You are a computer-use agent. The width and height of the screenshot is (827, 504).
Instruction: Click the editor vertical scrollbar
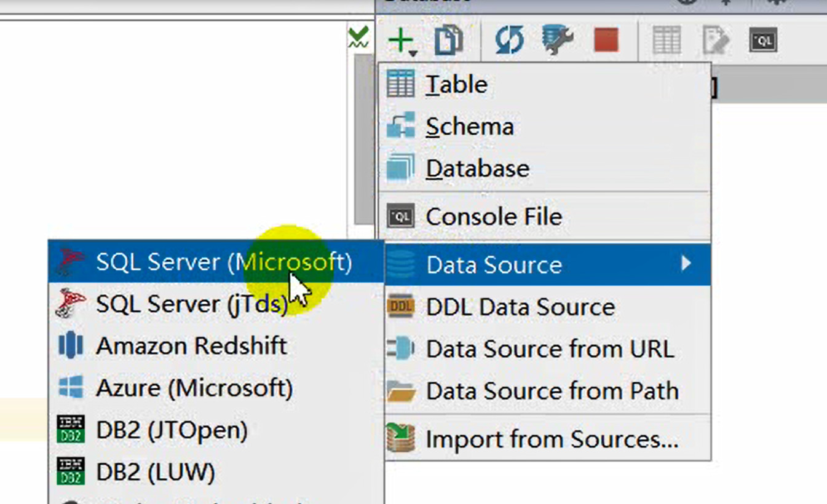tap(364, 138)
